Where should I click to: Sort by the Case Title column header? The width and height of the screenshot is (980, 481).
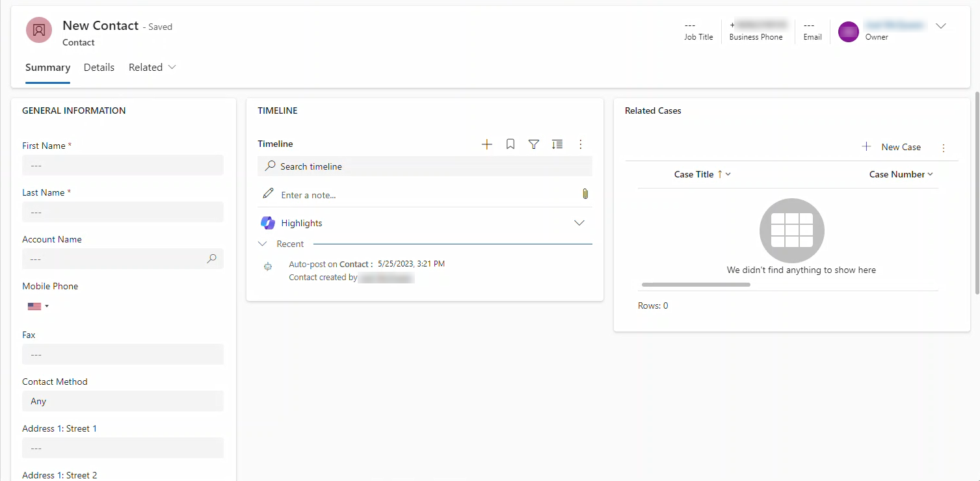[694, 174]
